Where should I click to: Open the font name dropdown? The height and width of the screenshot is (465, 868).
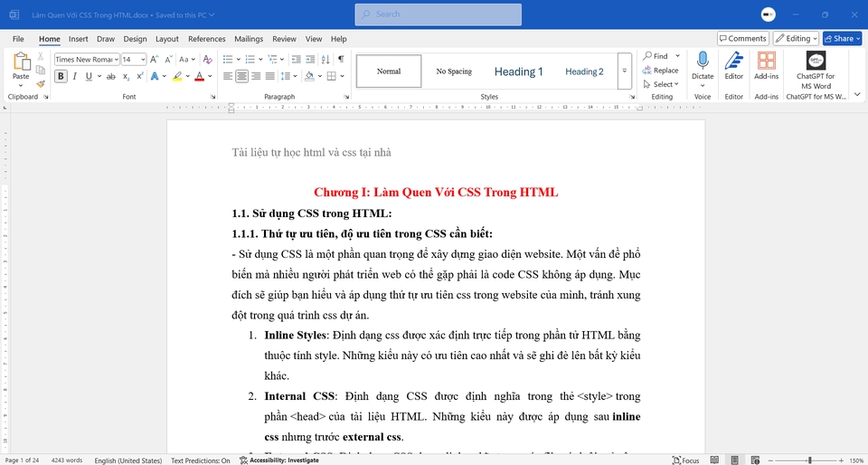117,59
